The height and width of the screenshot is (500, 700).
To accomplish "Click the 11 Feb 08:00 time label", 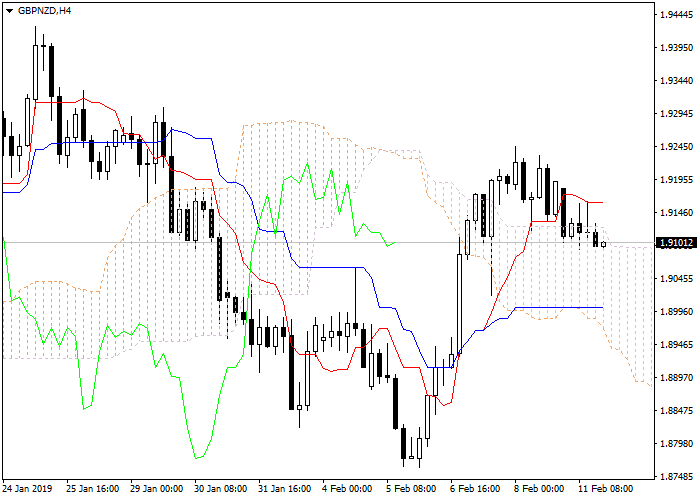I will coord(606,489).
